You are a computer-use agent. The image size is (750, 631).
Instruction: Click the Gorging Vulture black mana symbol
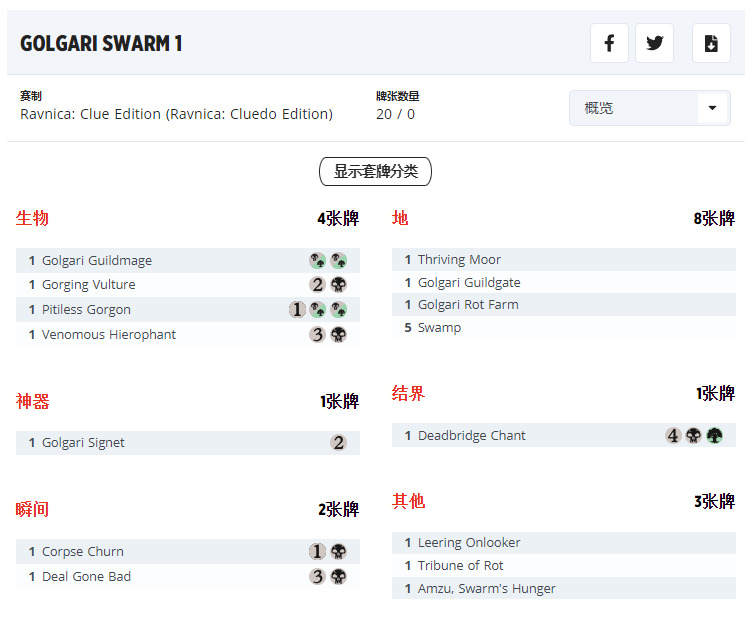tap(339, 285)
